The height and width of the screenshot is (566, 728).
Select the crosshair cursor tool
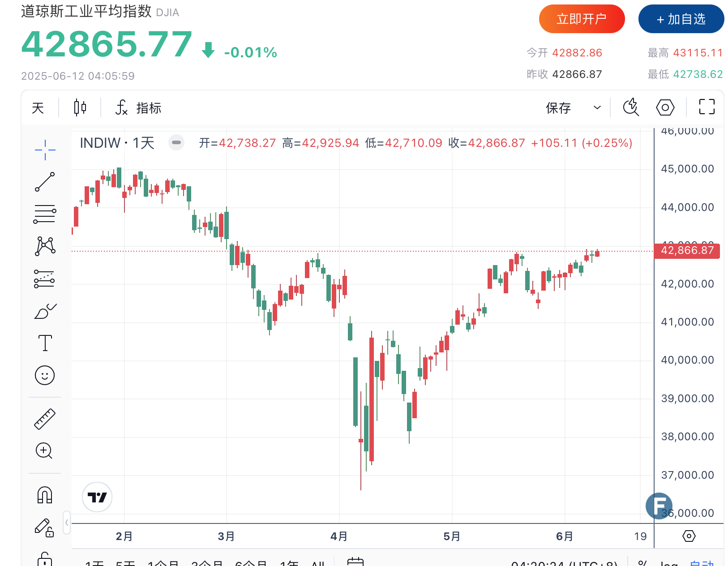(45, 150)
